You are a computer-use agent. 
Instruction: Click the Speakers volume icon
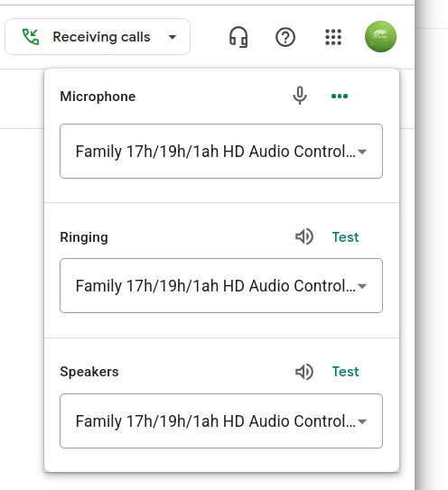point(304,372)
